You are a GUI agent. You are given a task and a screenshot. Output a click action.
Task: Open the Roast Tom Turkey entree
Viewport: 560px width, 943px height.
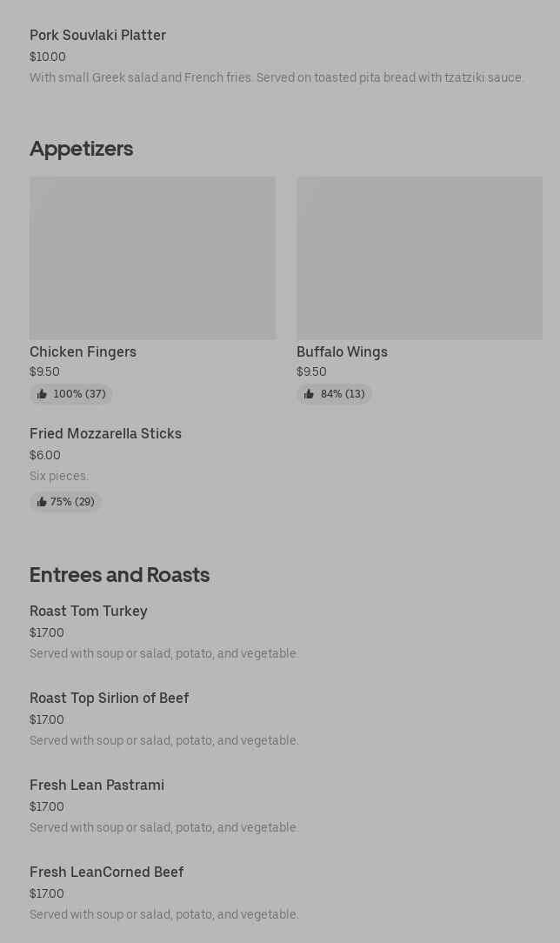tap(89, 611)
